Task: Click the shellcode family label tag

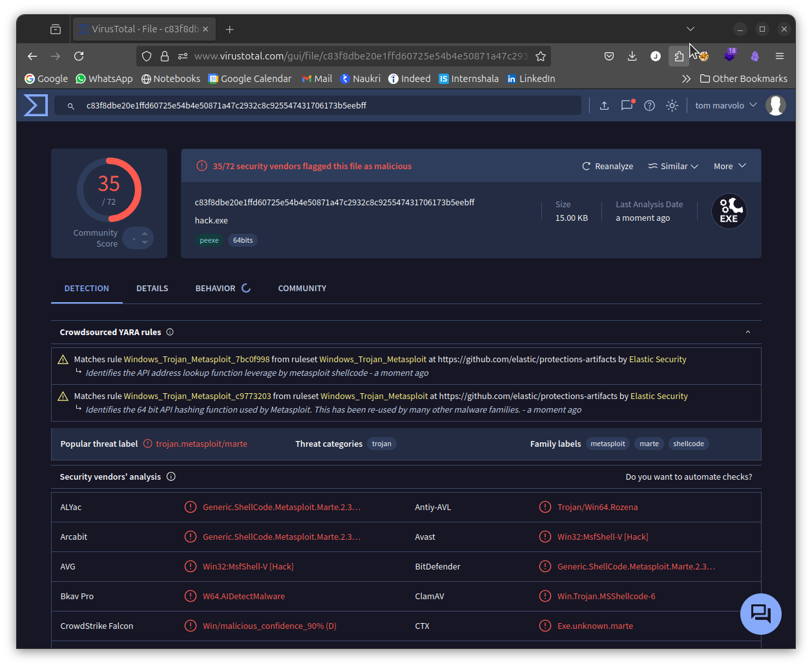Action: pos(689,444)
